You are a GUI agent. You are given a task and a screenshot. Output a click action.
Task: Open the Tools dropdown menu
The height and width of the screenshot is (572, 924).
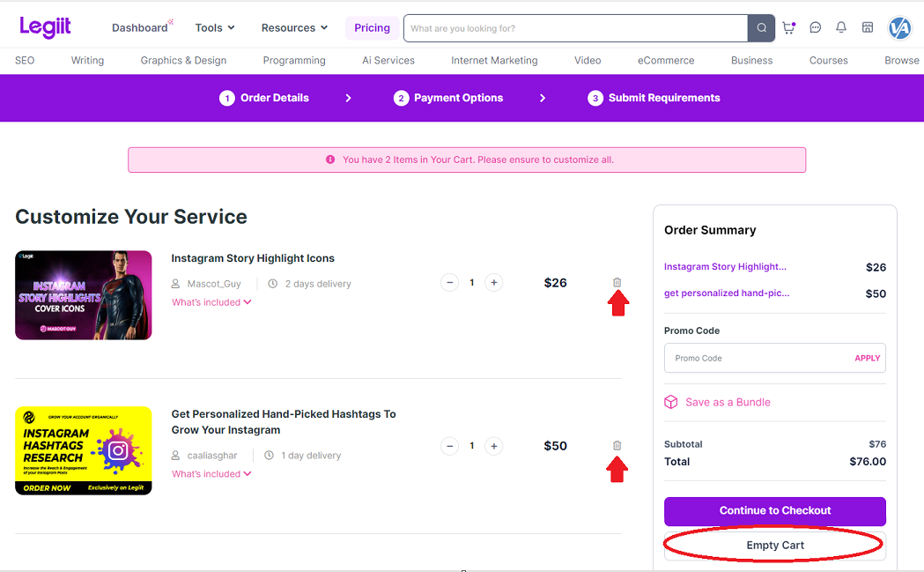point(215,27)
